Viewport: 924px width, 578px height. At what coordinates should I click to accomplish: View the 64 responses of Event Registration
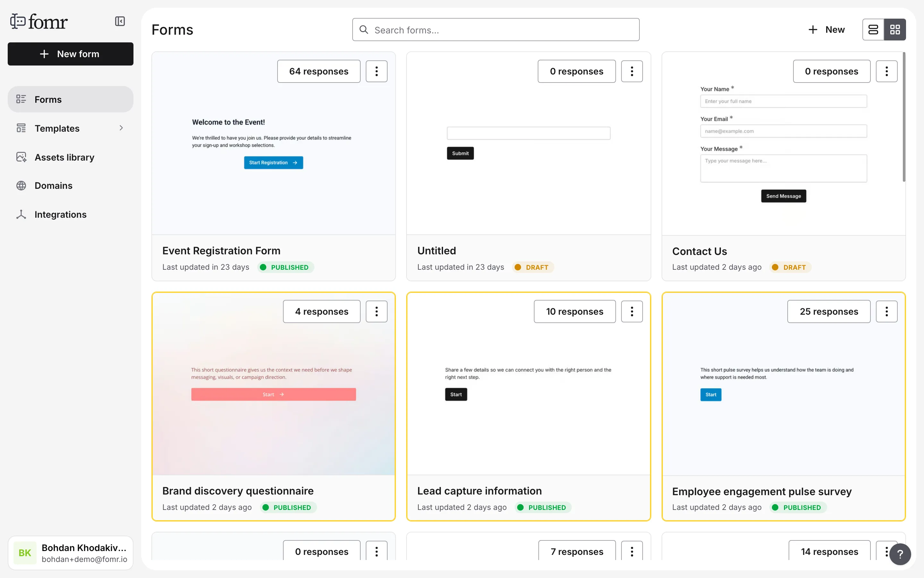pos(319,71)
